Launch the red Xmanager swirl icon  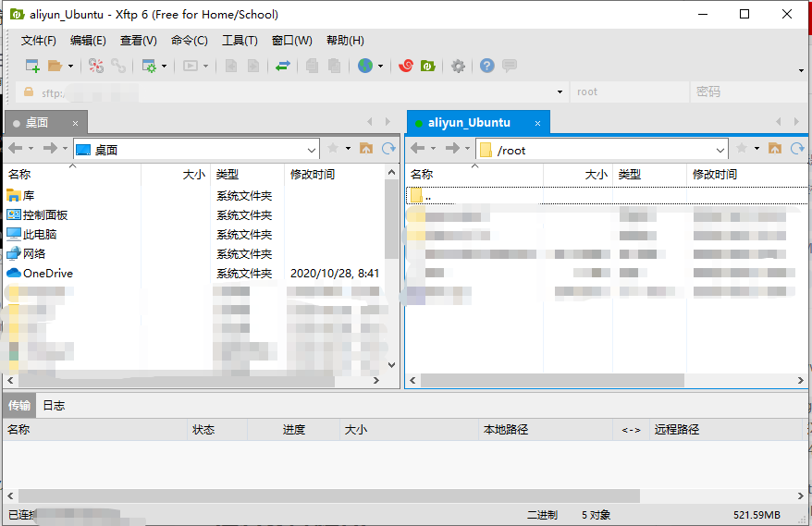click(405, 66)
